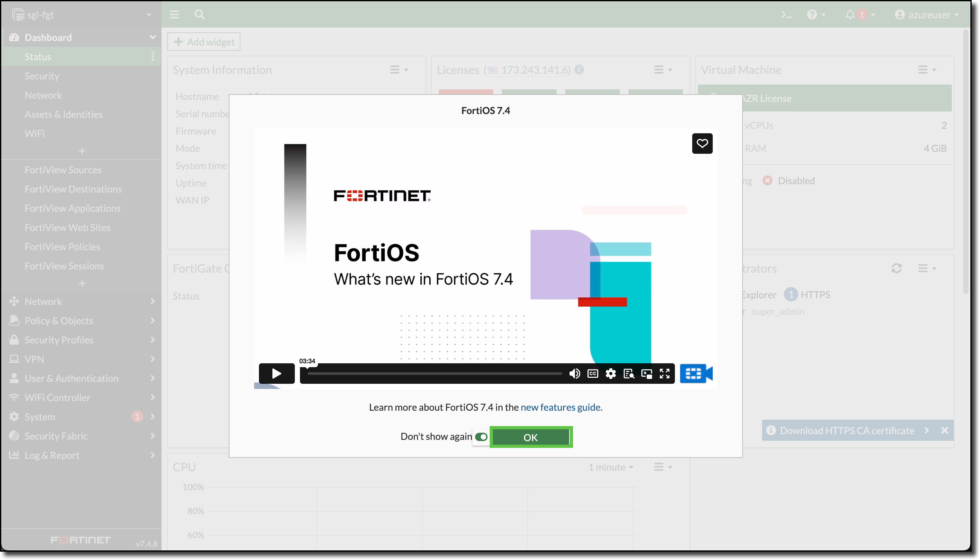Enable picture-in-picture mode icon

(x=646, y=374)
